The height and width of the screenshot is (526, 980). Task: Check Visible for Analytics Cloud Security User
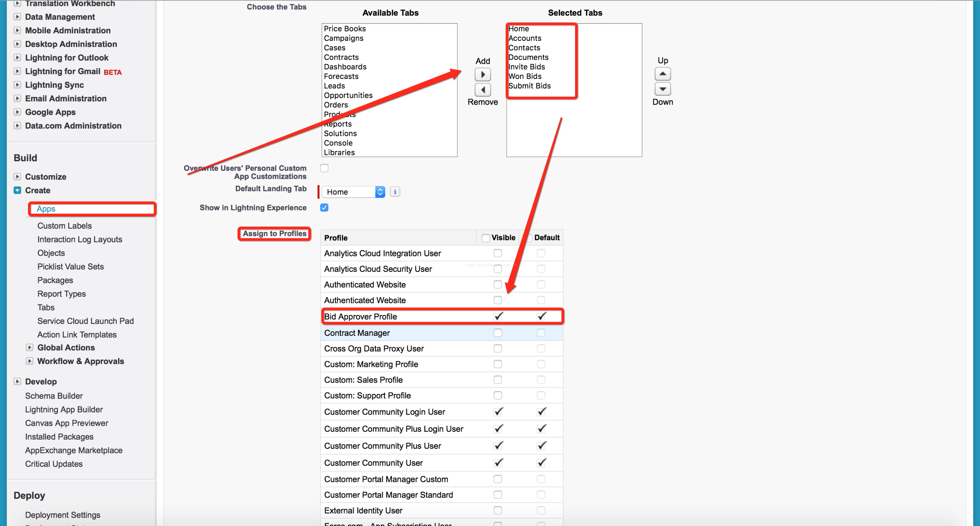tap(498, 269)
